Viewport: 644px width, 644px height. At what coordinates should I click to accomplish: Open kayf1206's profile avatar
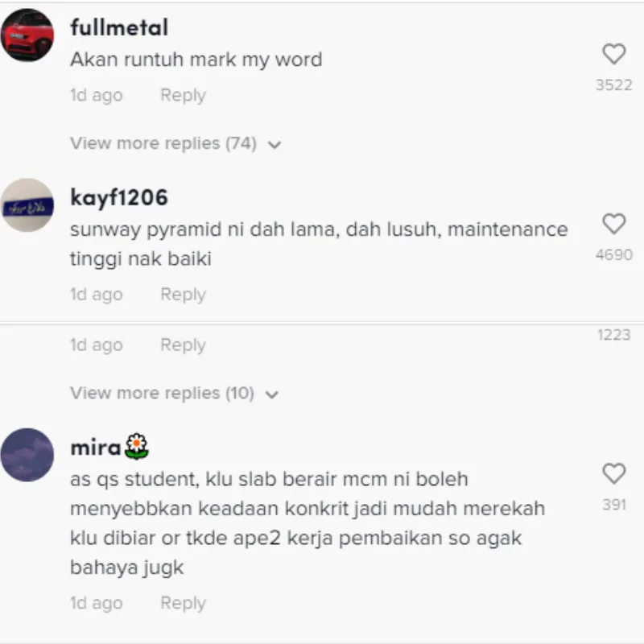point(27,205)
